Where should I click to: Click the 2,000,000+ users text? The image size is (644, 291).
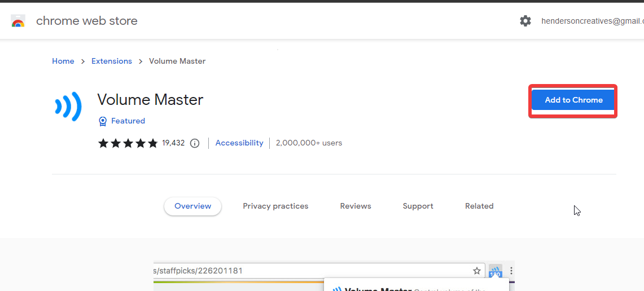309,143
